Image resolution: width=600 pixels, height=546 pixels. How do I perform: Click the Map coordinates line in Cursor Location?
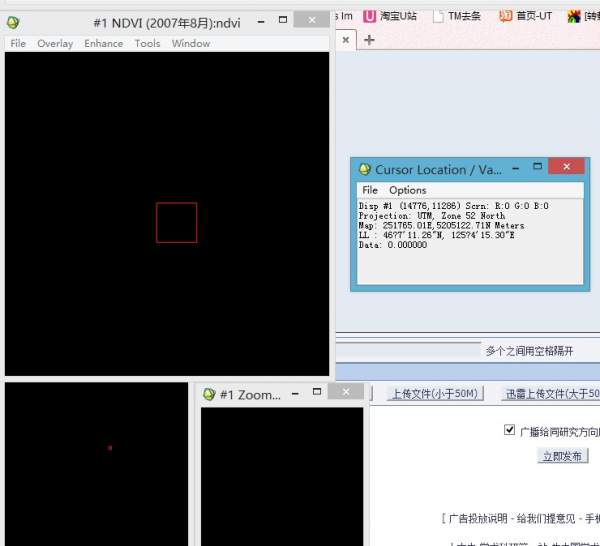pos(441,226)
